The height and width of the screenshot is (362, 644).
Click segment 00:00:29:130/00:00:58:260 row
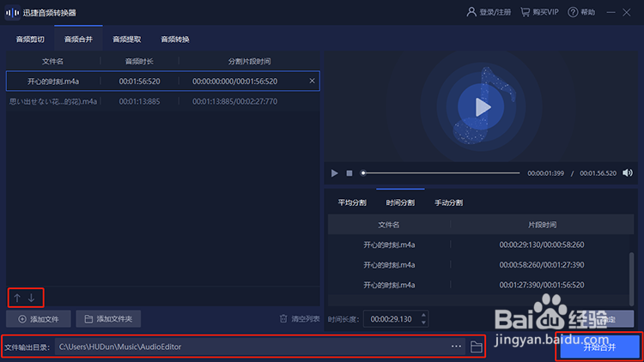[478, 244]
